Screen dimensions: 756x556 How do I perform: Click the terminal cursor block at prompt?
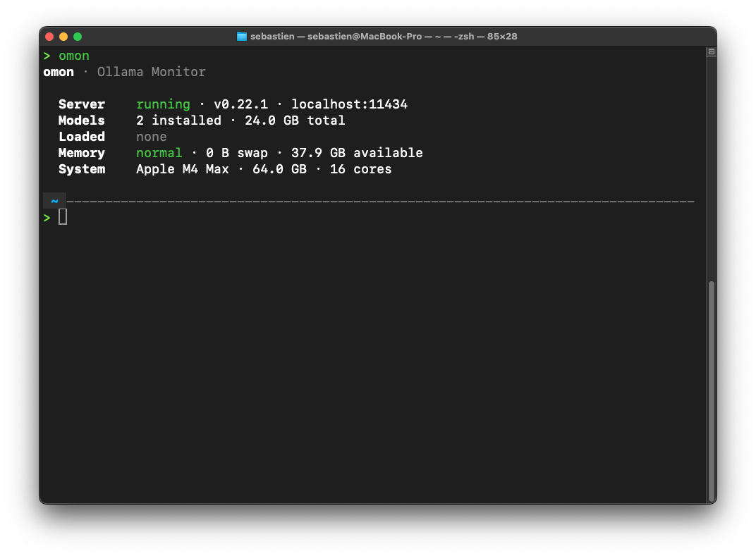click(x=63, y=217)
